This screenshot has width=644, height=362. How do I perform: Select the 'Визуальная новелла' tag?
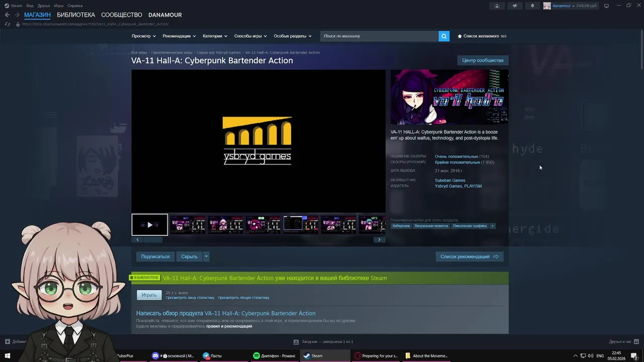click(431, 226)
